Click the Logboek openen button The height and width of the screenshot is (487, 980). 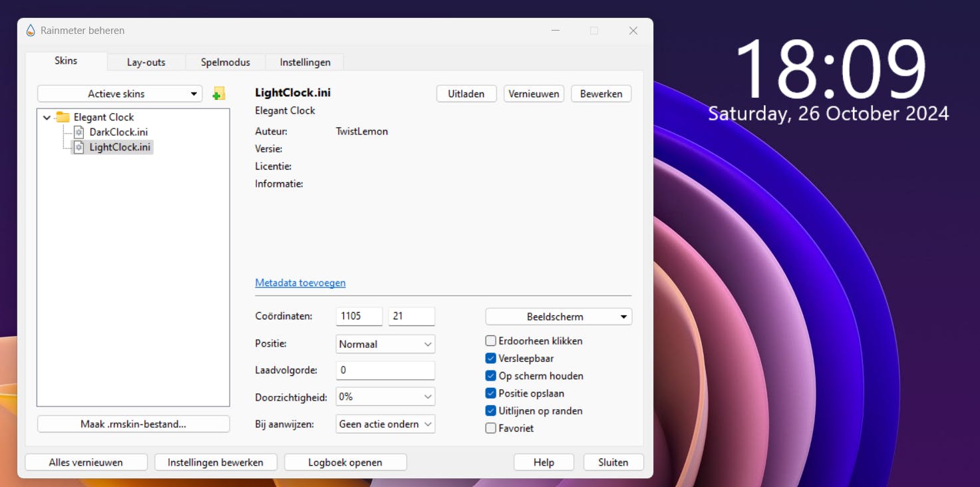pyautogui.click(x=345, y=462)
